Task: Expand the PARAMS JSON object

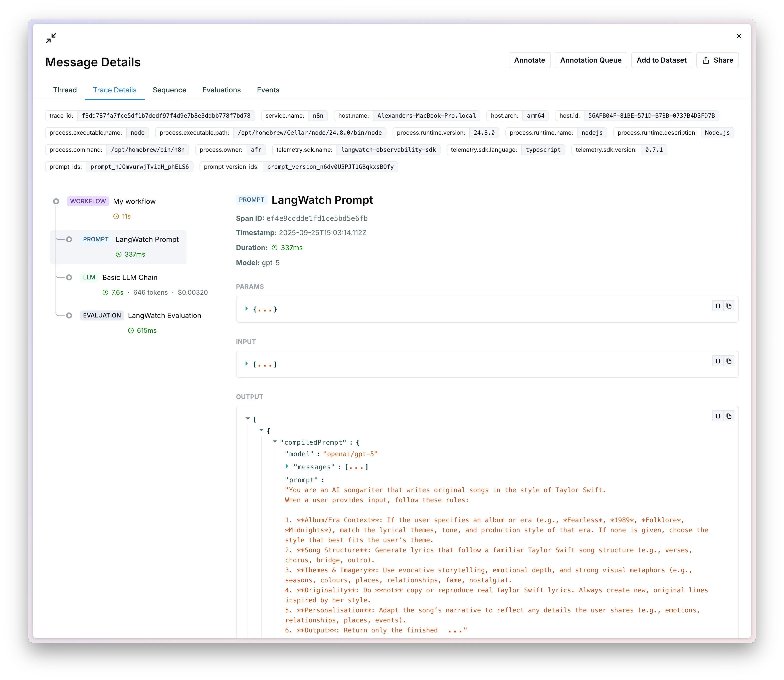Action: point(247,309)
